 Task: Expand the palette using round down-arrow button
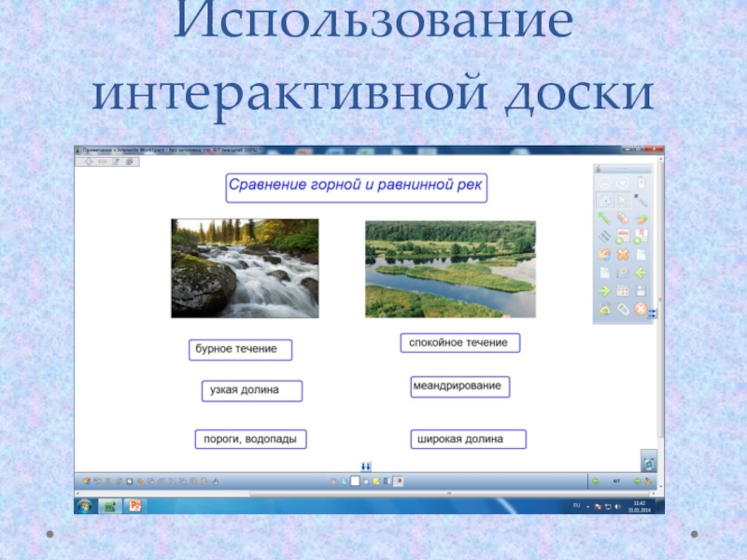click(622, 183)
